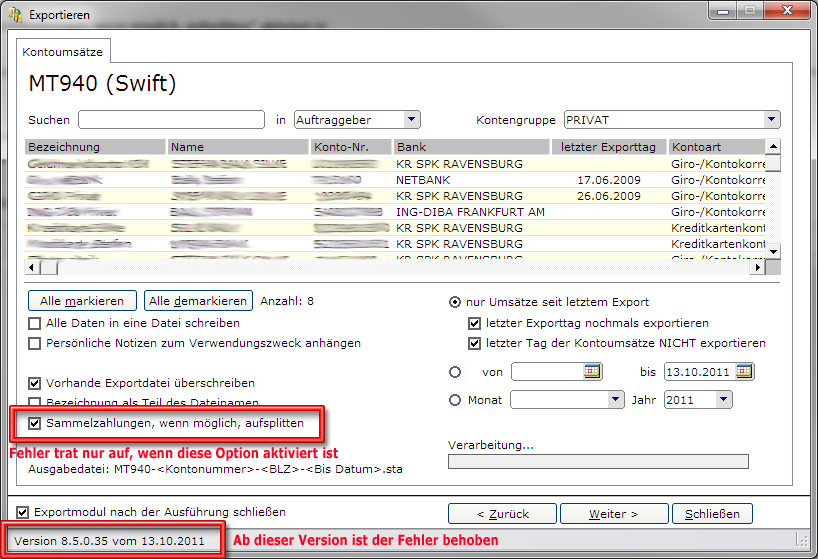Uncheck 'letzter Exporttag nochmals exportieren'
Image resolution: width=818 pixels, height=559 pixels.
[x=474, y=323]
